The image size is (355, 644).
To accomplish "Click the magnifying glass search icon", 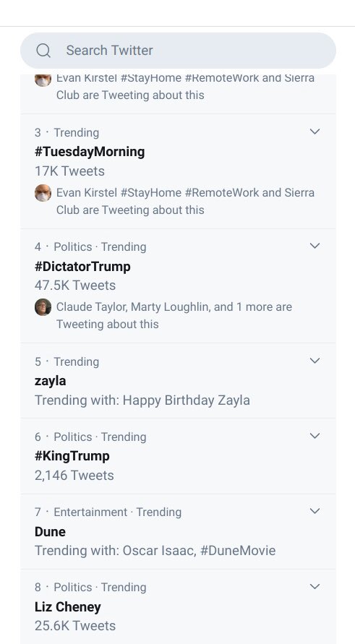I will (x=43, y=51).
